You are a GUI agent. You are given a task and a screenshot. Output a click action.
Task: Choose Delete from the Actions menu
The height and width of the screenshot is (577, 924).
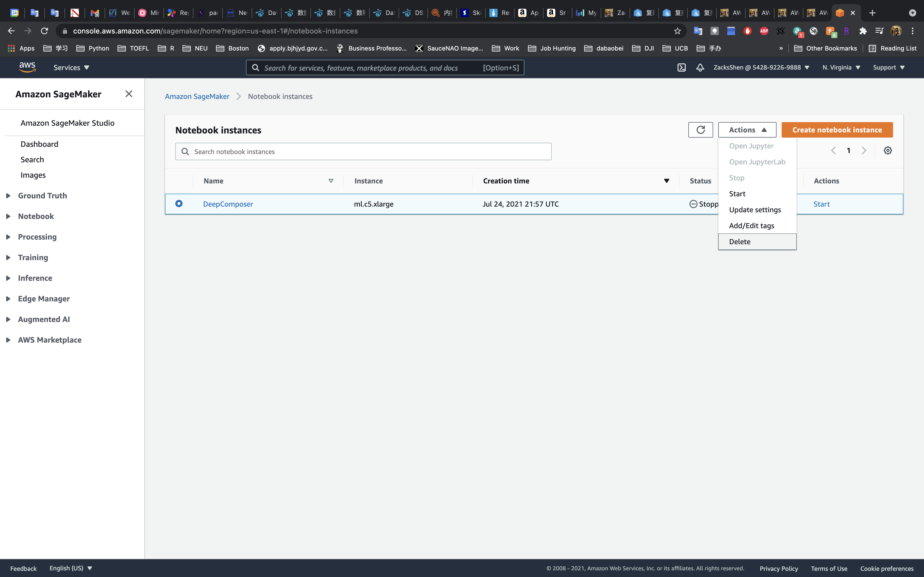point(740,242)
